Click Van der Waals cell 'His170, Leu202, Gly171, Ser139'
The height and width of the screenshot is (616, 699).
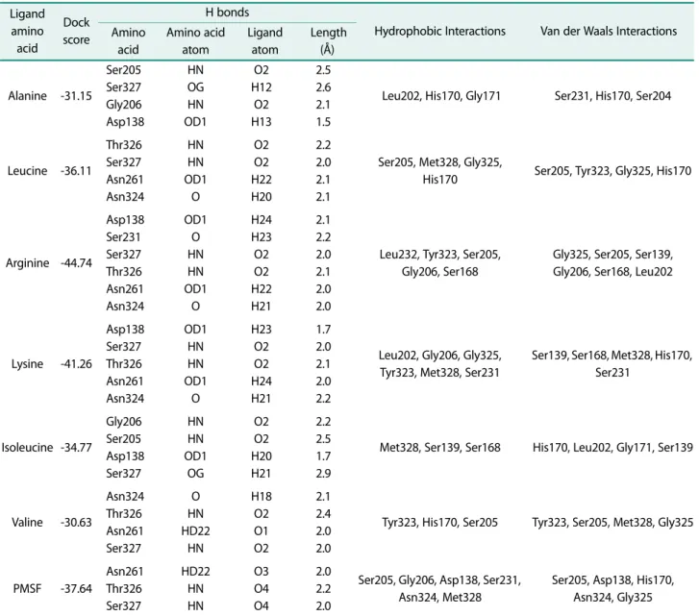[x=612, y=447]
